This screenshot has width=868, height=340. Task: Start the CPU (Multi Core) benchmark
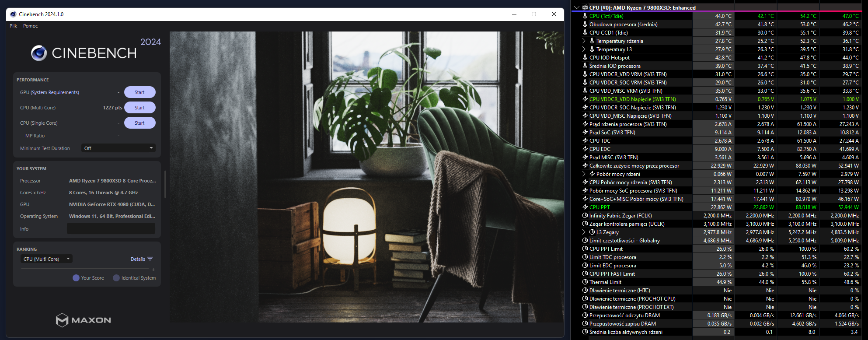[x=139, y=108]
